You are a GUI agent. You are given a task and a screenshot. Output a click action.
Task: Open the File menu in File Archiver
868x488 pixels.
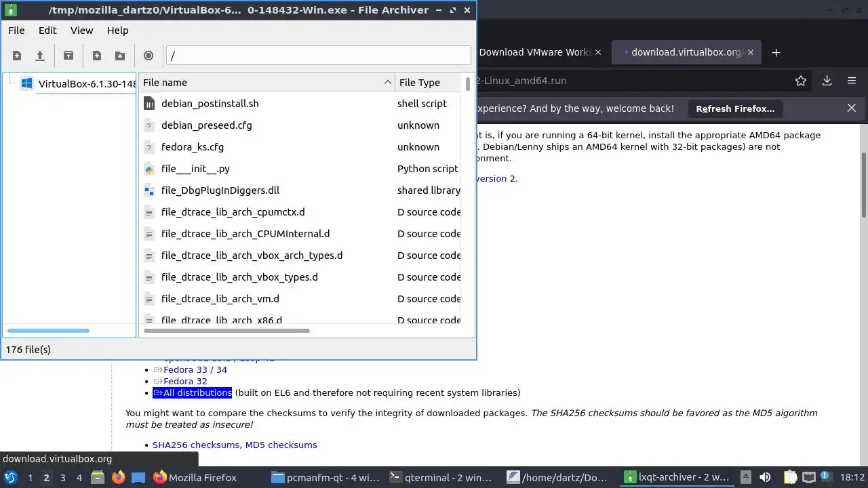[16, 30]
